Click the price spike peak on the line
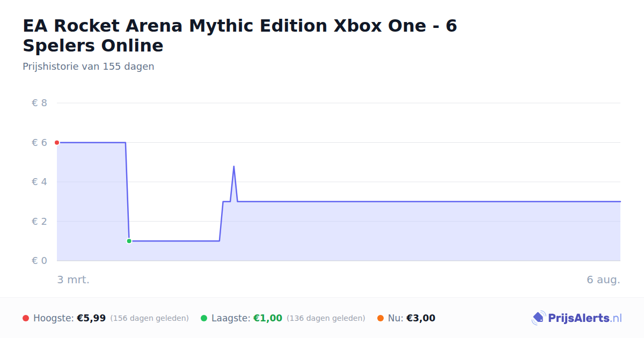This screenshot has width=644, height=338. (233, 166)
